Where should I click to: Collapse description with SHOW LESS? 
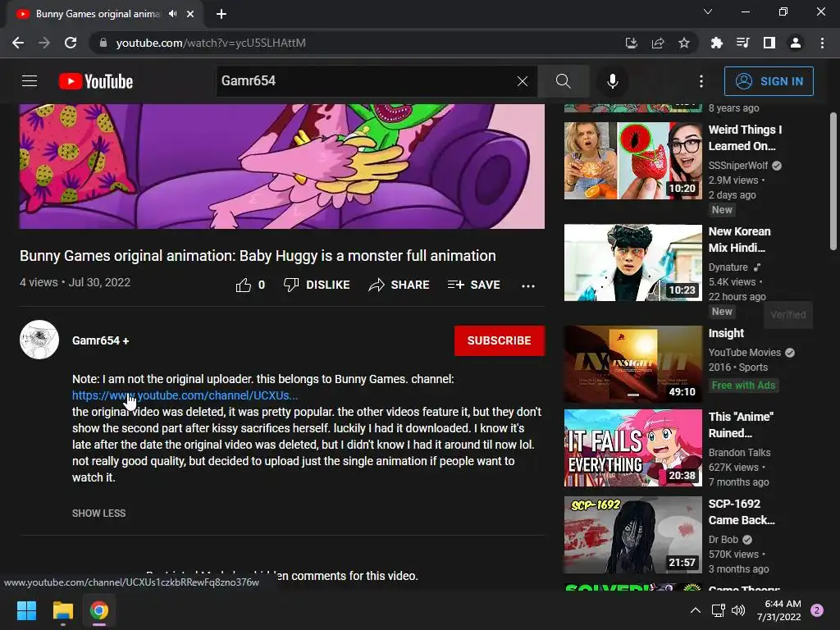point(98,514)
